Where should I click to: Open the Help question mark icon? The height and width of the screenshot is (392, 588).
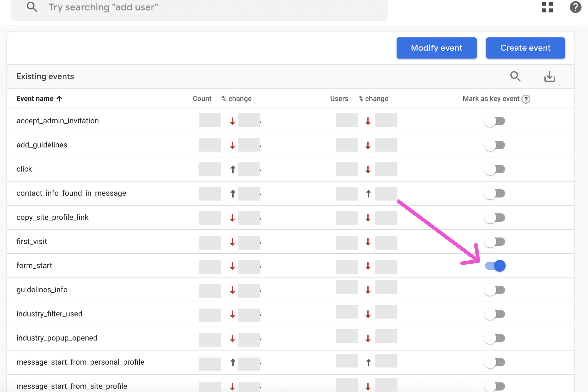click(x=575, y=7)
